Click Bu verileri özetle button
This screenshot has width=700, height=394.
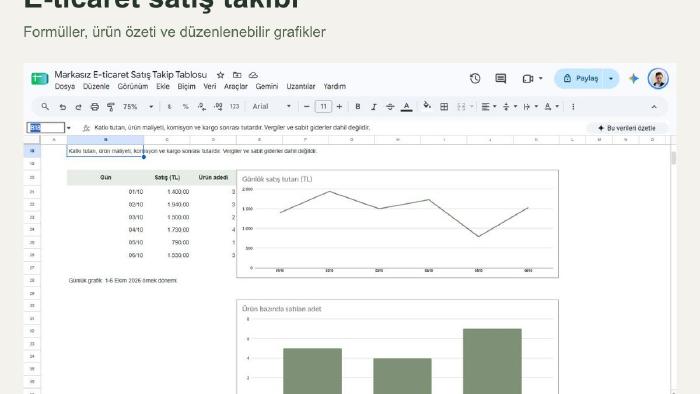(x=627, y=128)
